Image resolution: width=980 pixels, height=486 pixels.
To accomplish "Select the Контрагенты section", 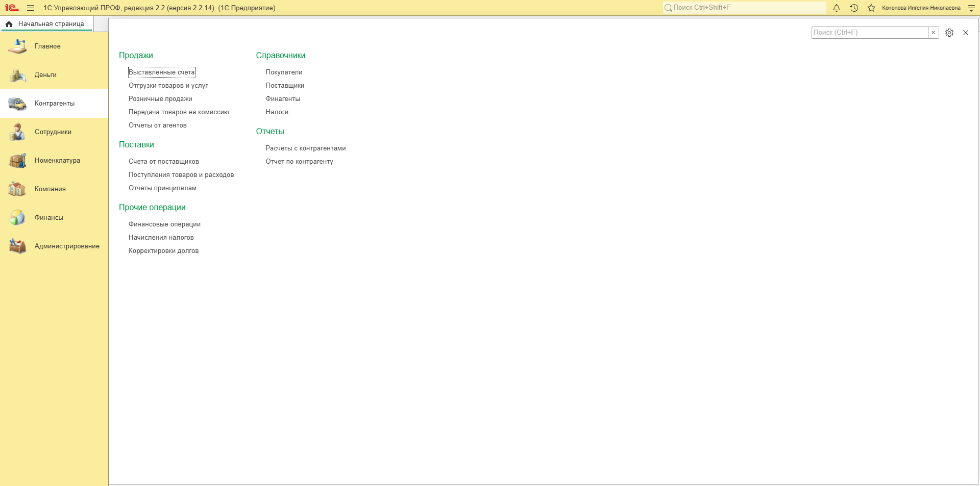I will [x=54, y=104].
